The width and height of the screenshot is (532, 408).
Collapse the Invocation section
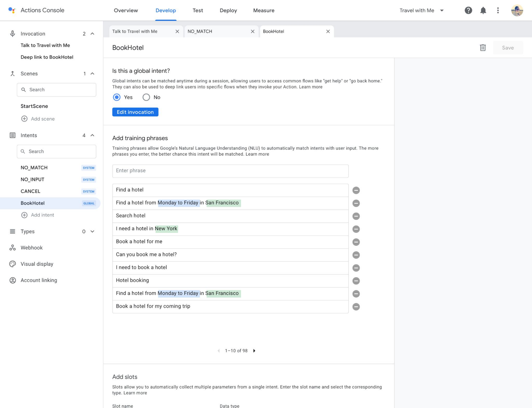pos(92,34)
